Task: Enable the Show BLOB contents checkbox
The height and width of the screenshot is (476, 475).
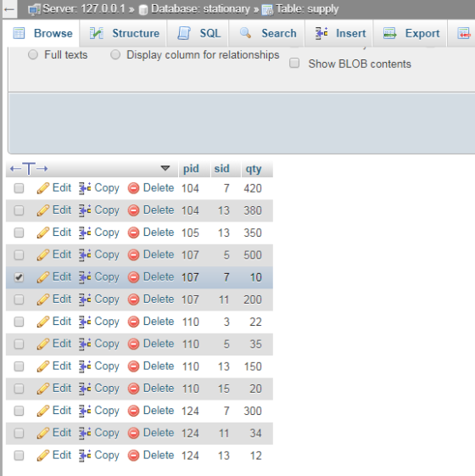Action: 294,63
